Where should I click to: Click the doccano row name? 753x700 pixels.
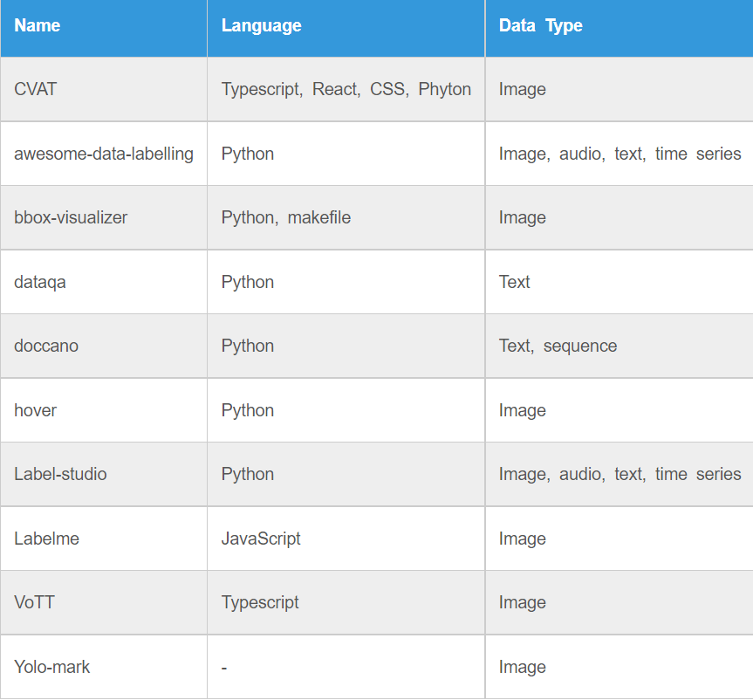[46, 346]
